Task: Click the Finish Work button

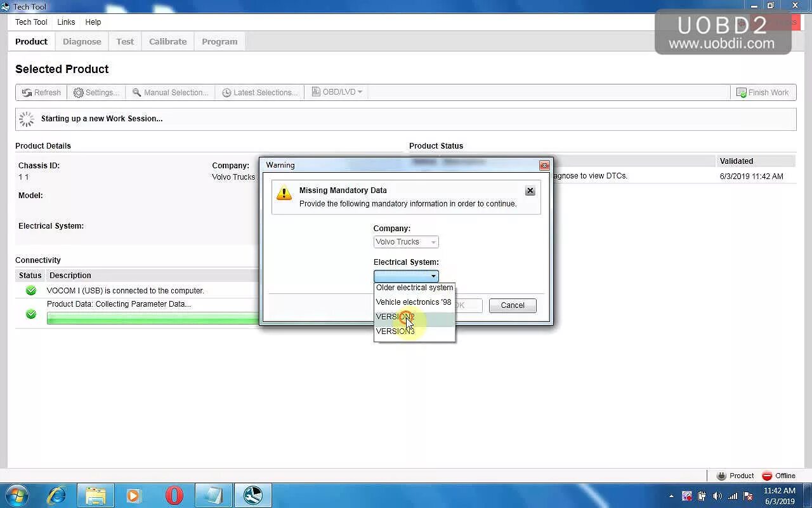Action: coord(763,92)
